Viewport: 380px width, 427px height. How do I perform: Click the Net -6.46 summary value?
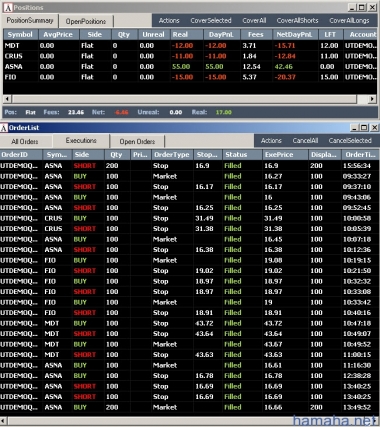121,112
